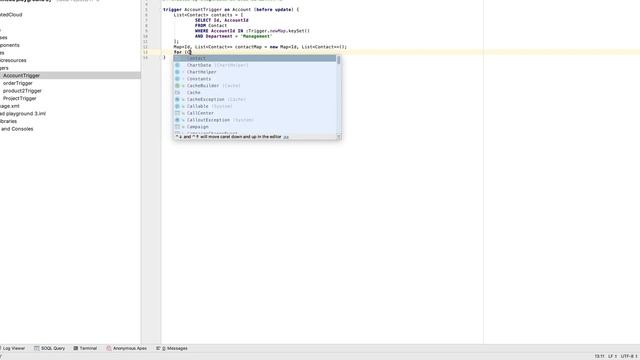This screenshot has height=360, width=640.
Task: Select ProjectTrigger in the project tree
Action: click(20, 98)
